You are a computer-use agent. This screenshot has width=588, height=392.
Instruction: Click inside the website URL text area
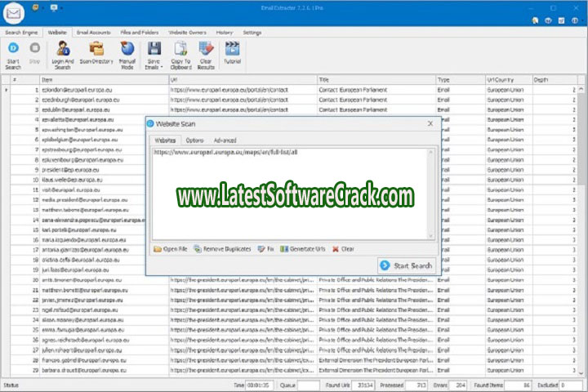[x=289, y=194]
